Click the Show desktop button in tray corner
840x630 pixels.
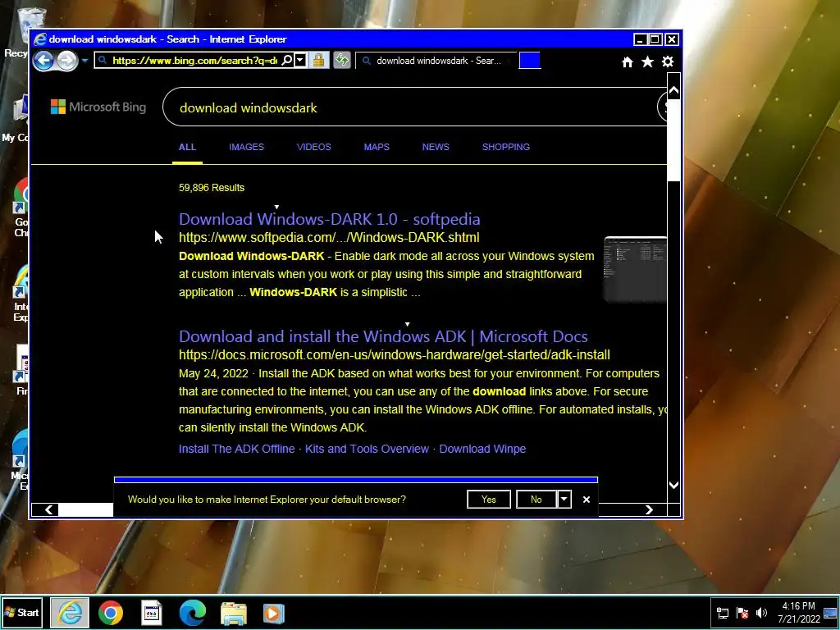[831, 613]
